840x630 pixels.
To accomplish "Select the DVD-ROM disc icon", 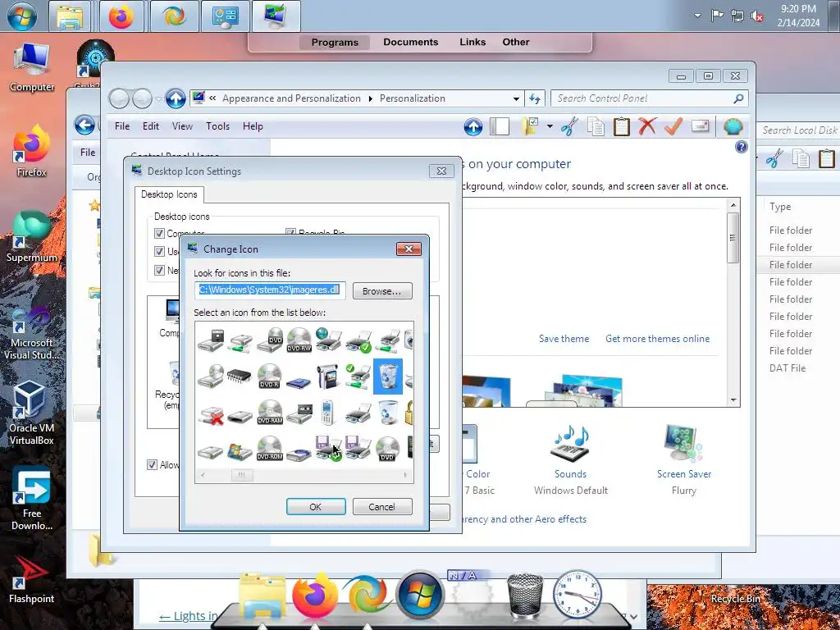I will pos(269,449).
